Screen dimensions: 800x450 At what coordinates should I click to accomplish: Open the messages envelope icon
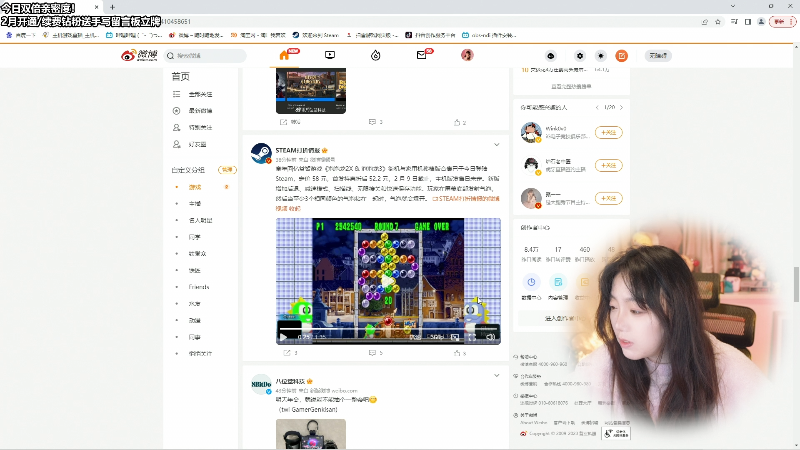(x=421, y=55)
